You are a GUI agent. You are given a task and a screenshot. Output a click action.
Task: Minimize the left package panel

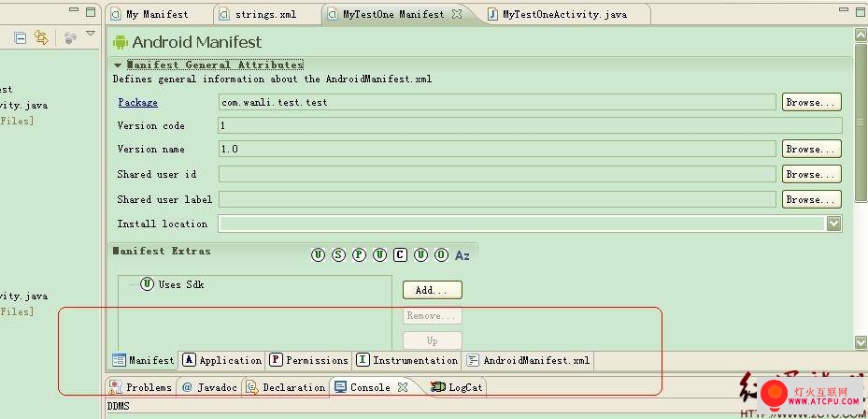pyautogui.click(x=75, y=10)
